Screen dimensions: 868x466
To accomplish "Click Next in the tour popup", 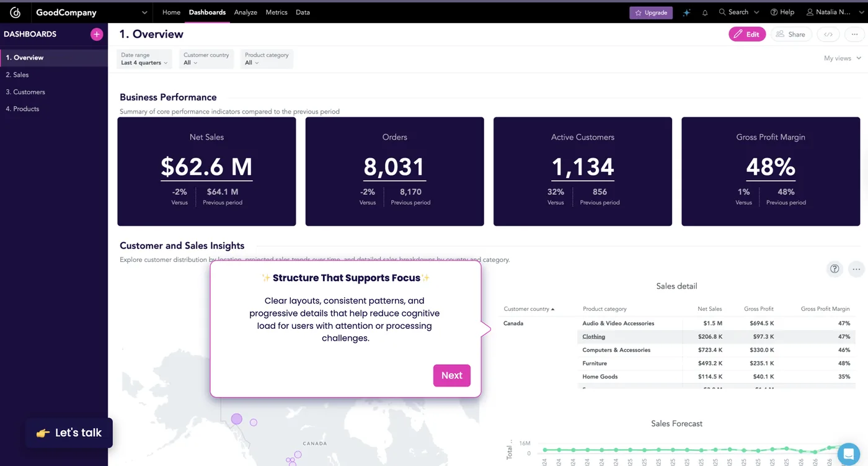I will [452, 375].
